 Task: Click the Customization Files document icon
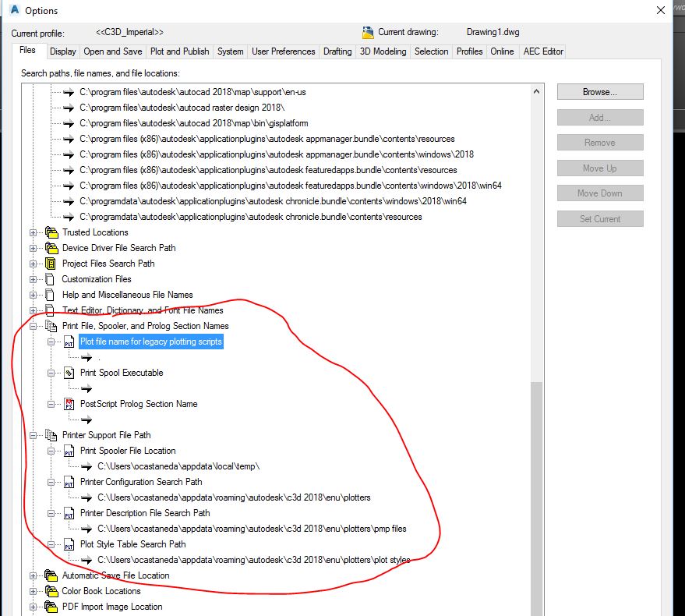tap(50, 279)
